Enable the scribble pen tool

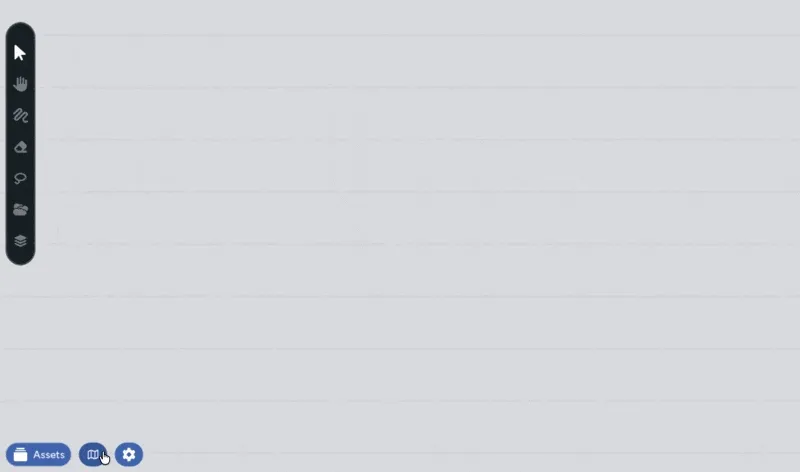point(20,116)
